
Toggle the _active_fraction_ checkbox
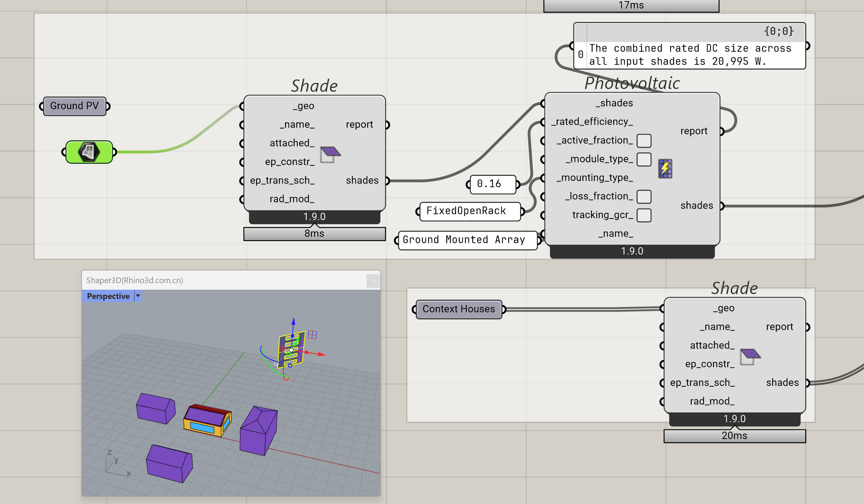coord(644,140)
